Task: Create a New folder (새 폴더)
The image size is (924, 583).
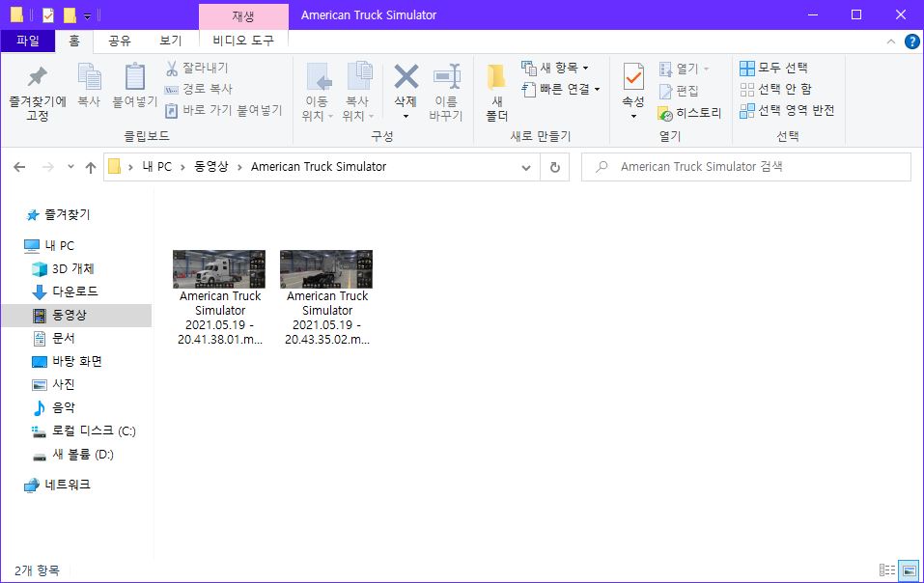Action: [497, 92]
